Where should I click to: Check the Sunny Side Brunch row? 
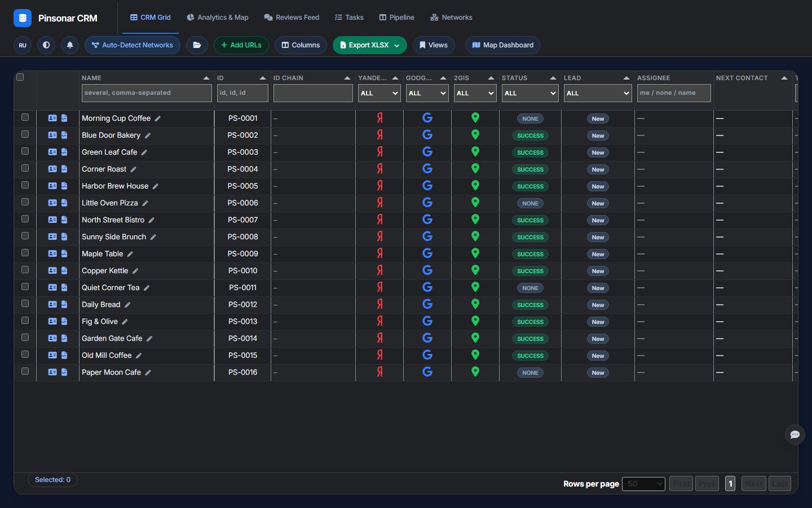25,236
